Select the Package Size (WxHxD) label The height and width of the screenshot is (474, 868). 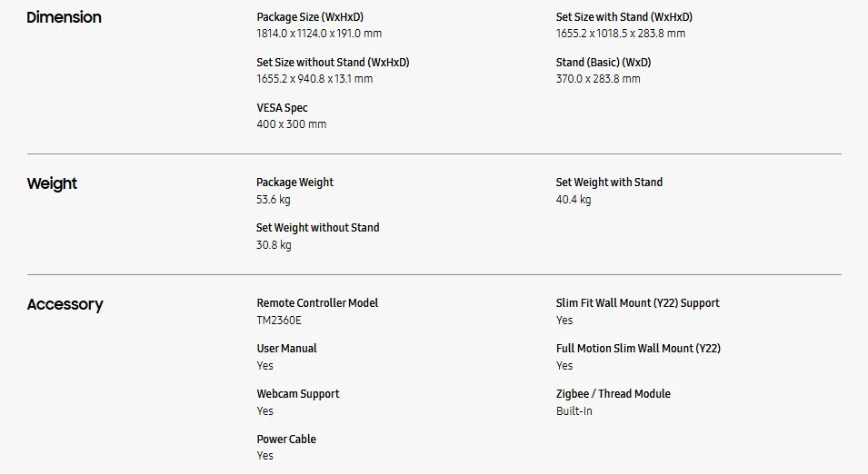pyautogui.click(x=310, y=17)
